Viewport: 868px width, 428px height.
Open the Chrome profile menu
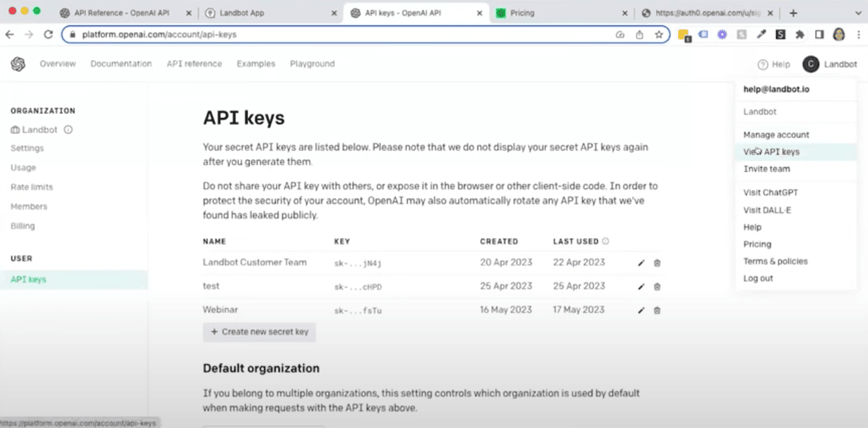click(839, 34)
